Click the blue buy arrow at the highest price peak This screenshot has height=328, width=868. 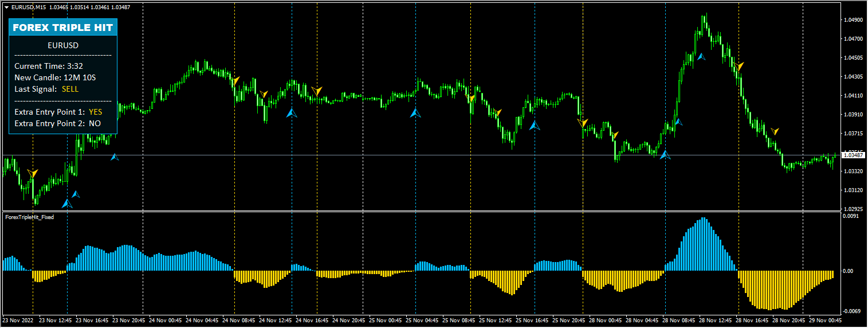(701, 57)
